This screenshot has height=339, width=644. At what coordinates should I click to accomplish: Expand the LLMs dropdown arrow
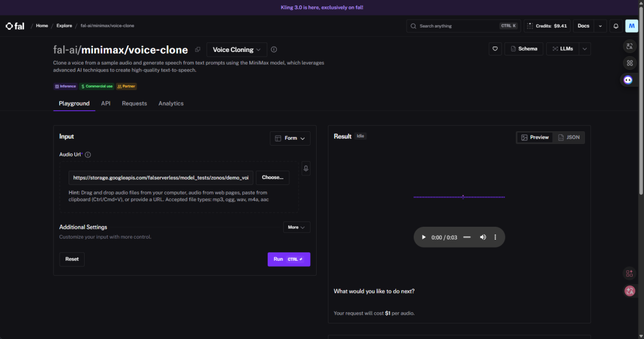[584, 49]
